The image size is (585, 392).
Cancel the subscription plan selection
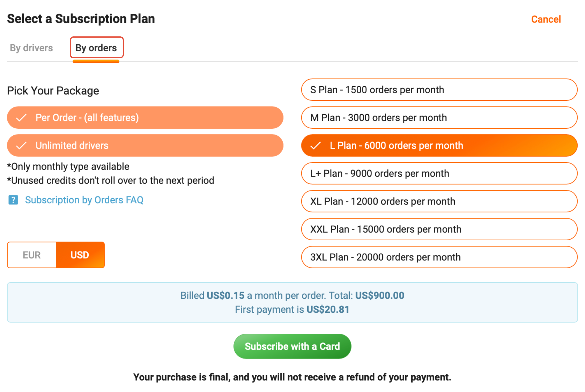click(x=546, y=19)
